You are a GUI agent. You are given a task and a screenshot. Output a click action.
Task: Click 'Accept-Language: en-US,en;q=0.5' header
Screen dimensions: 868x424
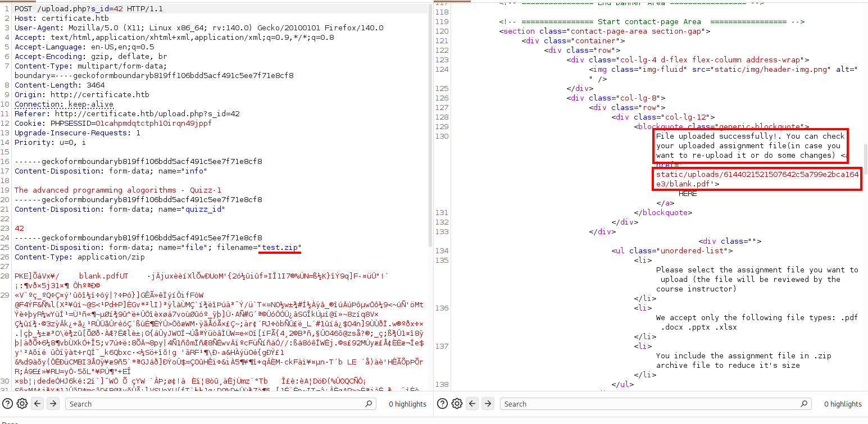coord(84,47)
